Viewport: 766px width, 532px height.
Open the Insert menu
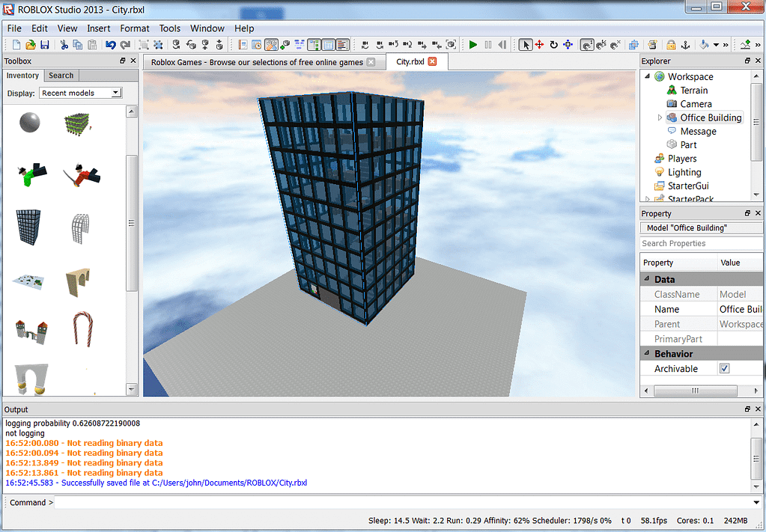point(98,28)
